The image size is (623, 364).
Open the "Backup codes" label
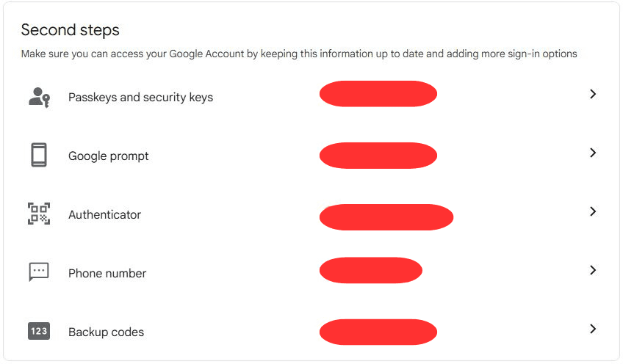point(106,332)
